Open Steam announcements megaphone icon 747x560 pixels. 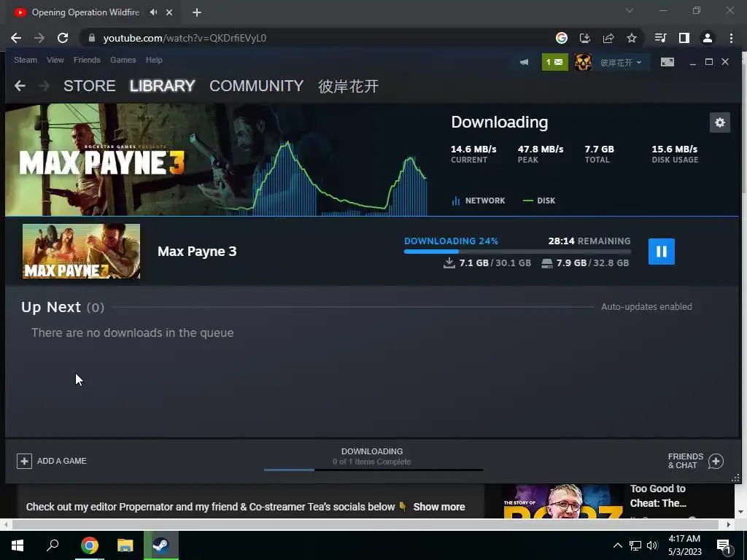[524, 63]
